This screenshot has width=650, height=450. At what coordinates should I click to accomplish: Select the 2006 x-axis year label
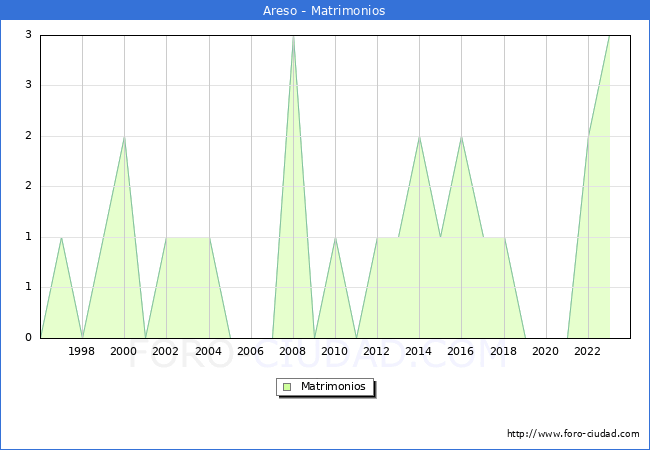click(x=251, y=351)
